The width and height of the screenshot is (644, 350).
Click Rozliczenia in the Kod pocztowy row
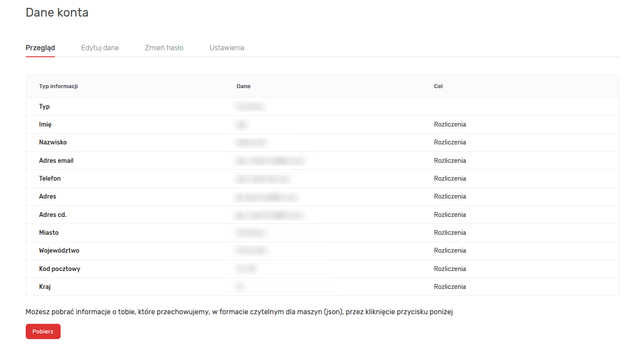[x=450, y=269]
